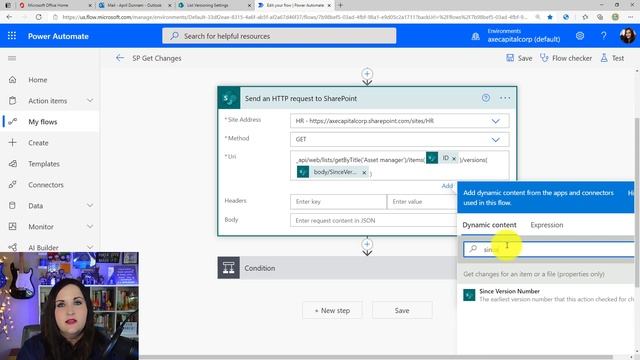Switch to the Expression tab
The width and height of the screenshot is (640, 360).
[547, 225]
